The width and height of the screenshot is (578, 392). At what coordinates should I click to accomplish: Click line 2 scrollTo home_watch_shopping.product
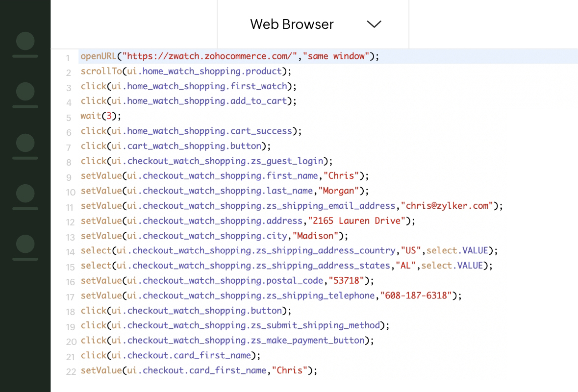coord(186,71)
